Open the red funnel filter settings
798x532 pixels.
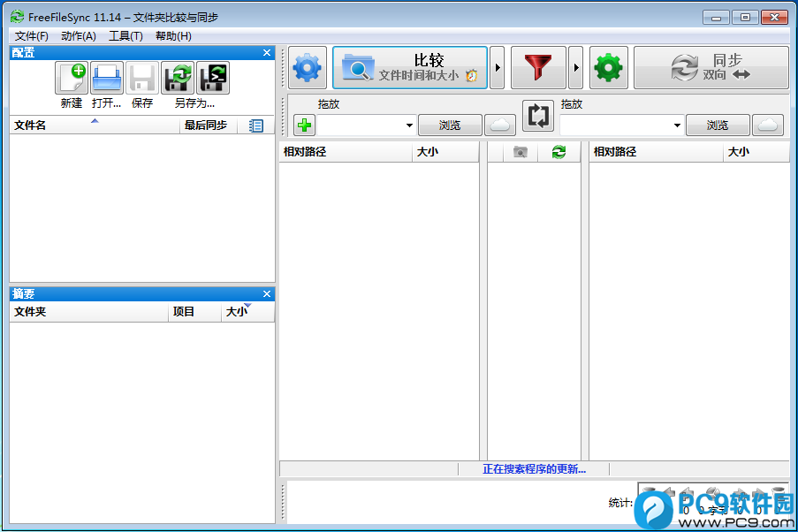[538, 68]
